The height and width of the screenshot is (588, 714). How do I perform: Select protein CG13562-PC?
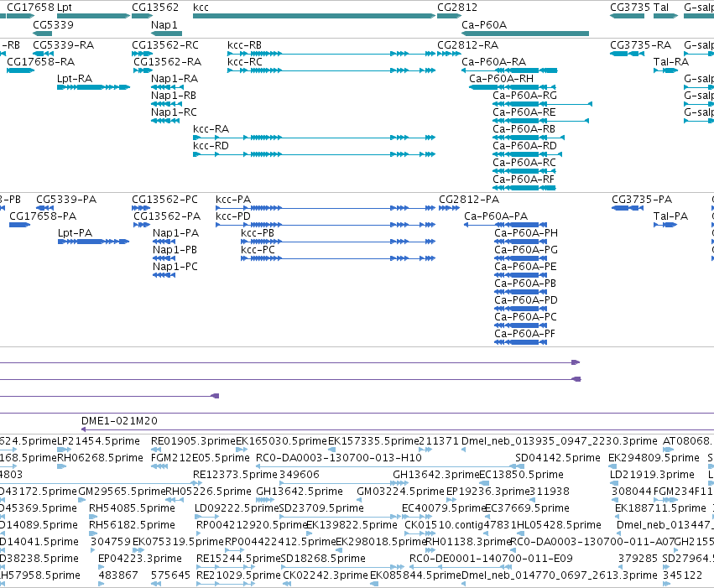[164, 200]
